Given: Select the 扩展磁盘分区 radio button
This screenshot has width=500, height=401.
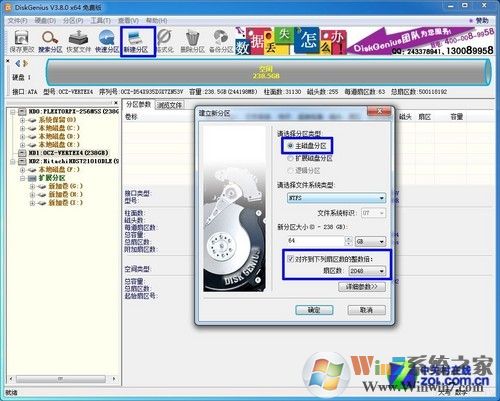Looking at the screenshot, I should tap(290, 158).
